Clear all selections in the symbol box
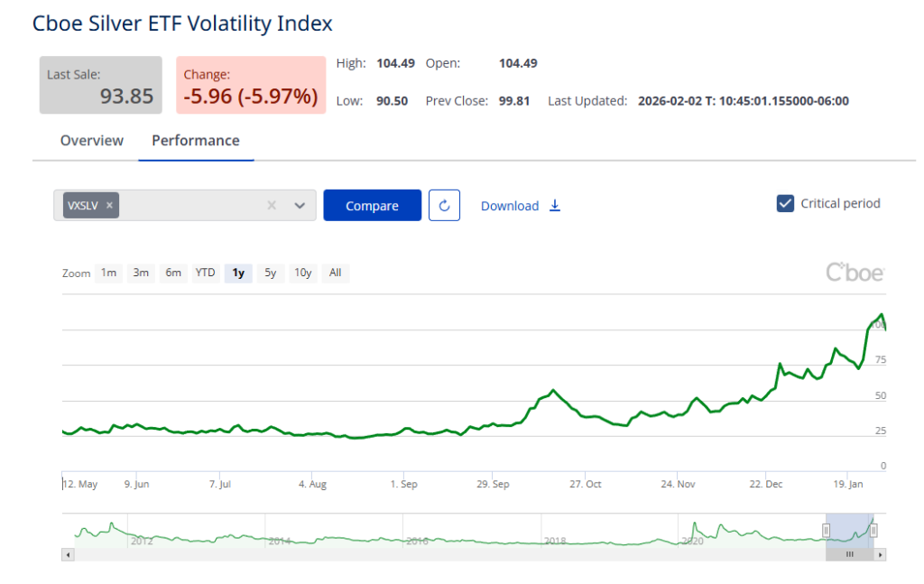Image resolution: width=924 pixels, height=584 pixels. [x=272, y=206]
